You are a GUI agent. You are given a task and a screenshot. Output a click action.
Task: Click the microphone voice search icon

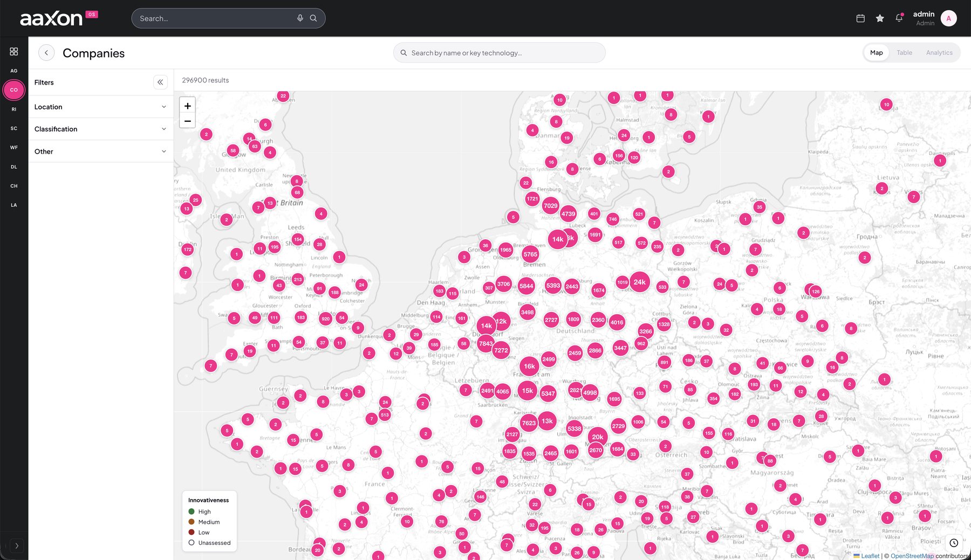pos(300,18)
